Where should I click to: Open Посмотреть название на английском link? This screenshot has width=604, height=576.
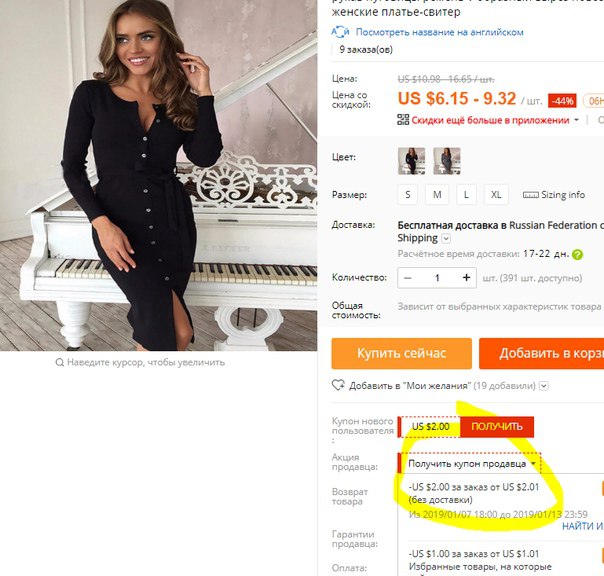tap(440, 32)
